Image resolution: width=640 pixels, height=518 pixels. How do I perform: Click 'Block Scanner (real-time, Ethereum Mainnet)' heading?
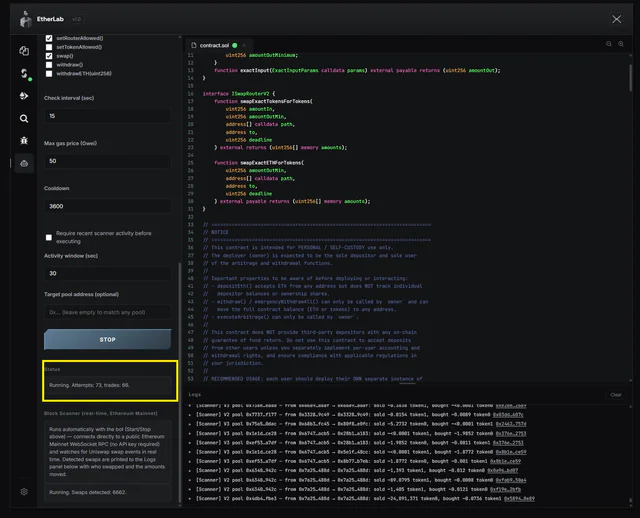tap(101, 414)
